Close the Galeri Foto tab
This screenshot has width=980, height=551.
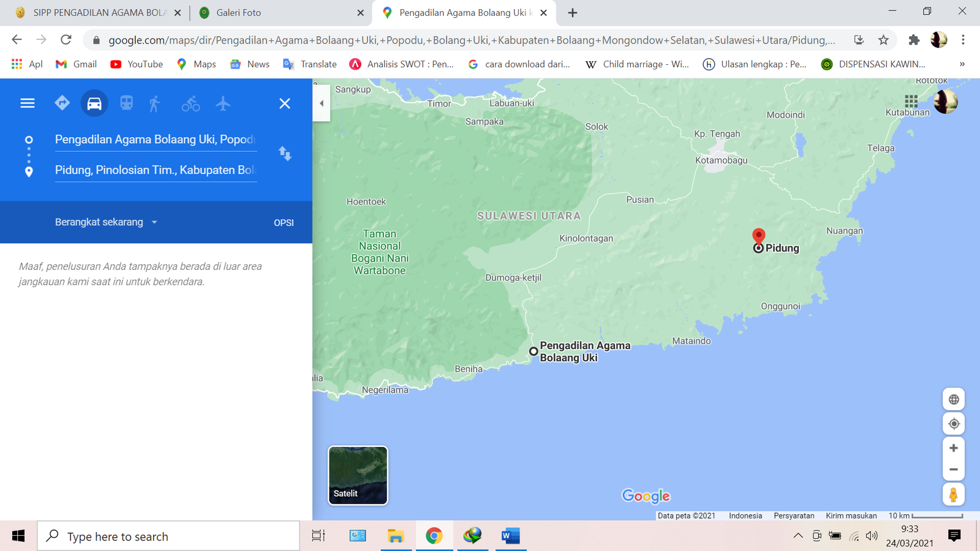point(360,13)
